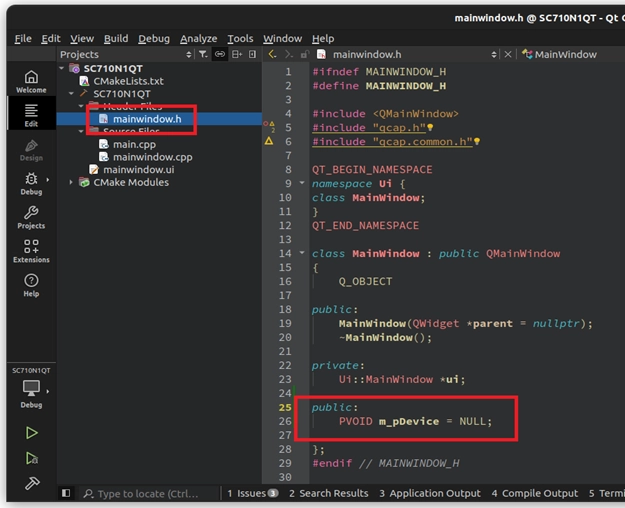The width and height of the screenshot is (625, 508).
Task: Toggle synchronize with editor link icon
Action: tap(220, 54)
